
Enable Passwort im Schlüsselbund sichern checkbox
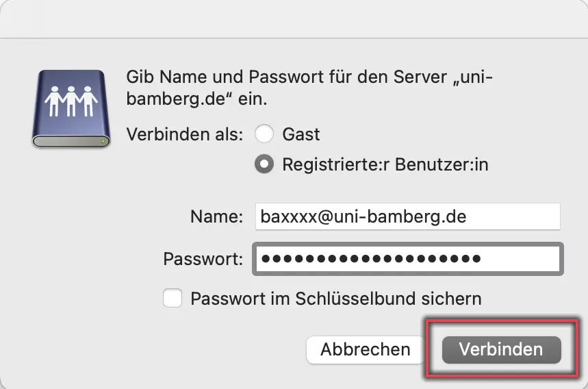click(x=172, y=298)
